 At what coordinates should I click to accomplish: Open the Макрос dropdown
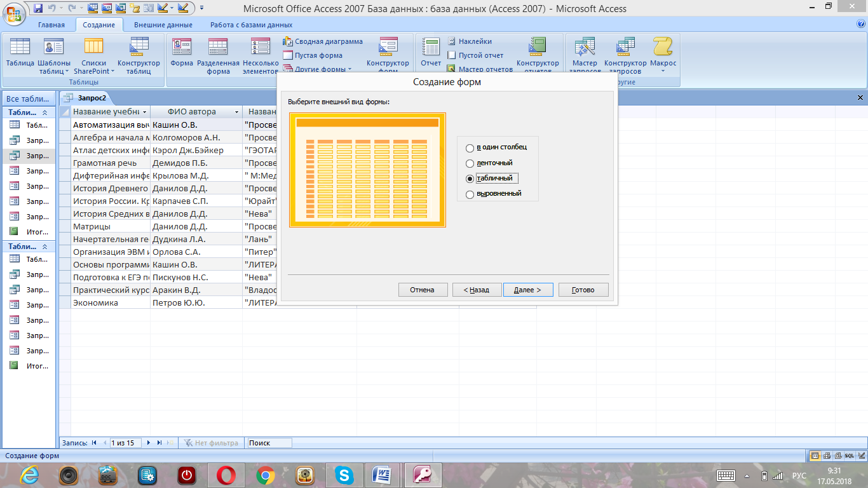click(x=663, y=56)
